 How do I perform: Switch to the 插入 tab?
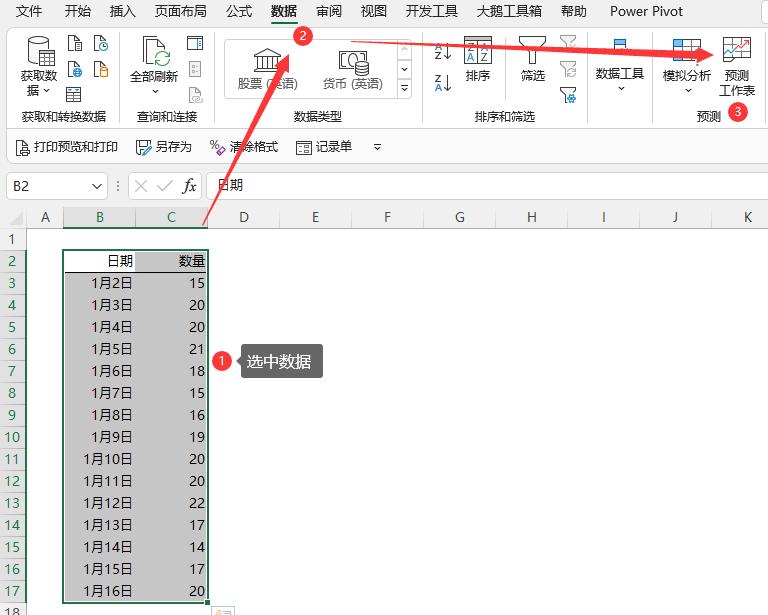pyautogui.click(x=122, y=11)
